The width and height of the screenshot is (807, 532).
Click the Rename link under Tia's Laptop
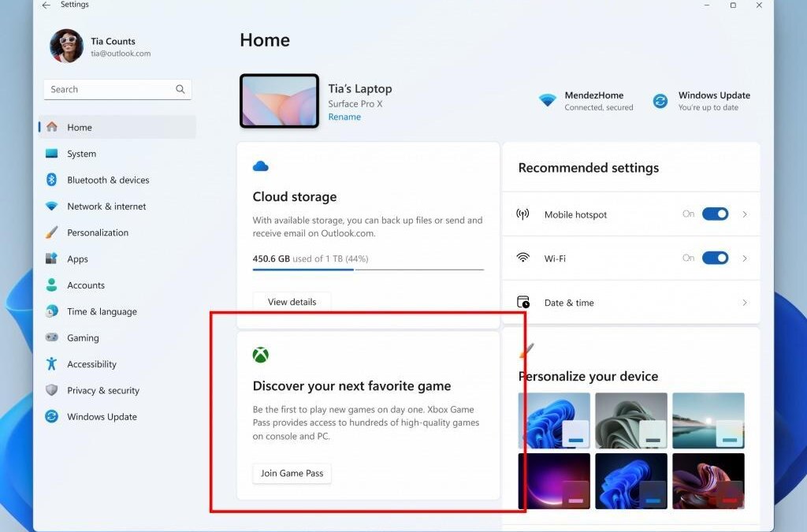[344, 116]
